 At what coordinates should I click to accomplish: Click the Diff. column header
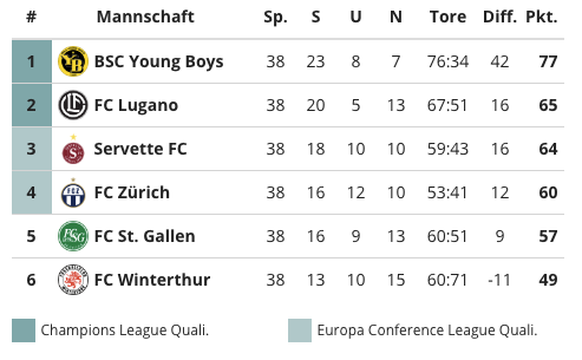pyautogui.click(x=500, y=17)
